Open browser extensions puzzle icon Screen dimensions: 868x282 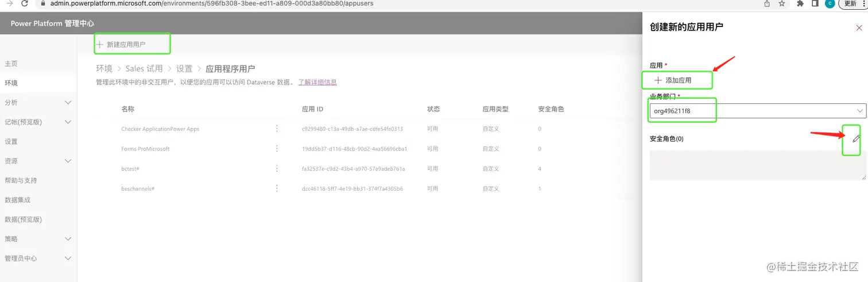(800, 3)
